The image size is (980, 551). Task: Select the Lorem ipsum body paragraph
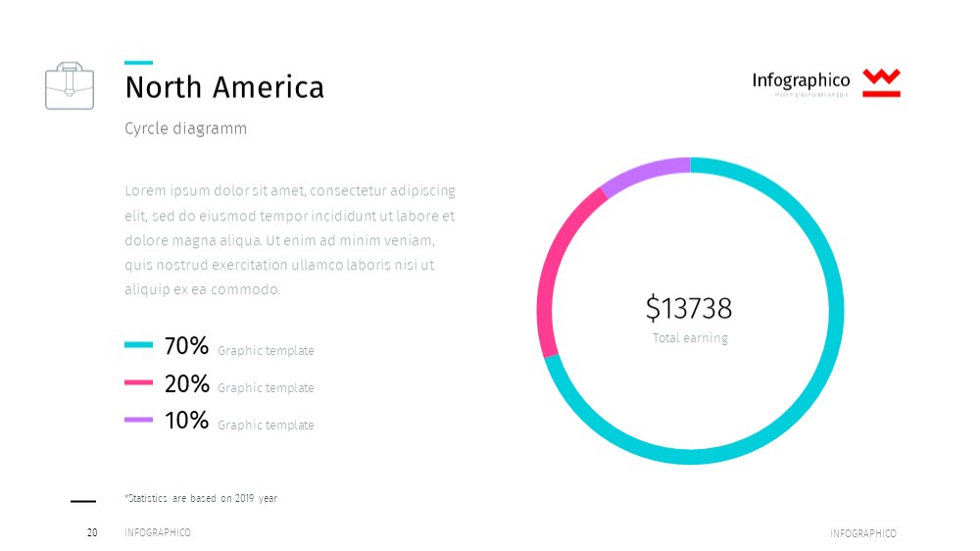(x=289, y=240)
